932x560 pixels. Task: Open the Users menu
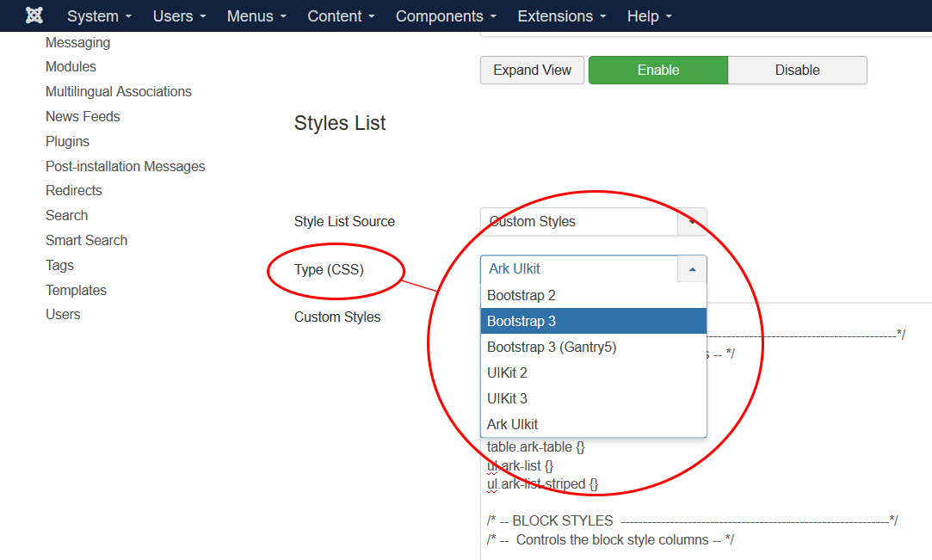point(179,16)
